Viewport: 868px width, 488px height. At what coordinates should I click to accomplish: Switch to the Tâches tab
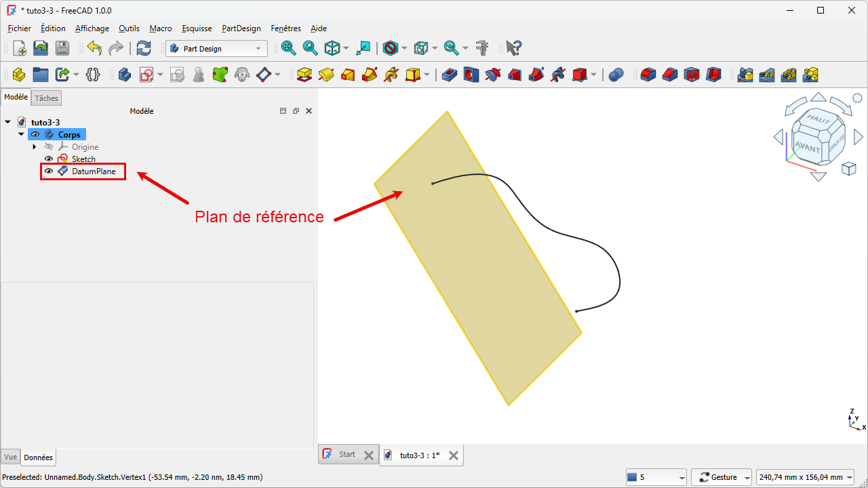pos(47,98)
